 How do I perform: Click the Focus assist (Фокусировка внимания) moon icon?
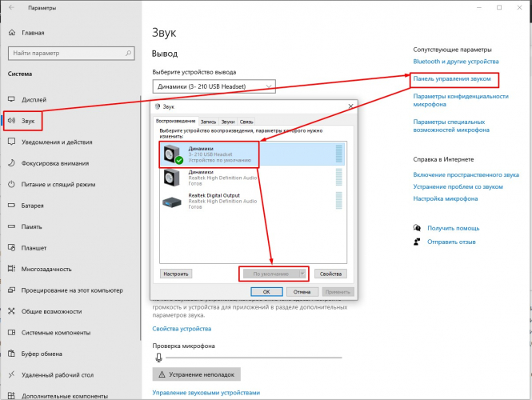(12, 163)
